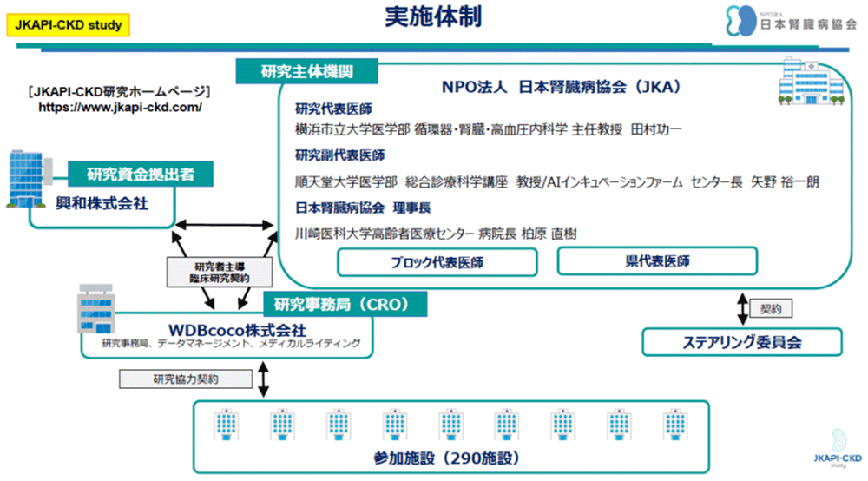Screen dimensions: 868x481
Task: Click the ステアリング委員会 box
Action: point(742,342)
